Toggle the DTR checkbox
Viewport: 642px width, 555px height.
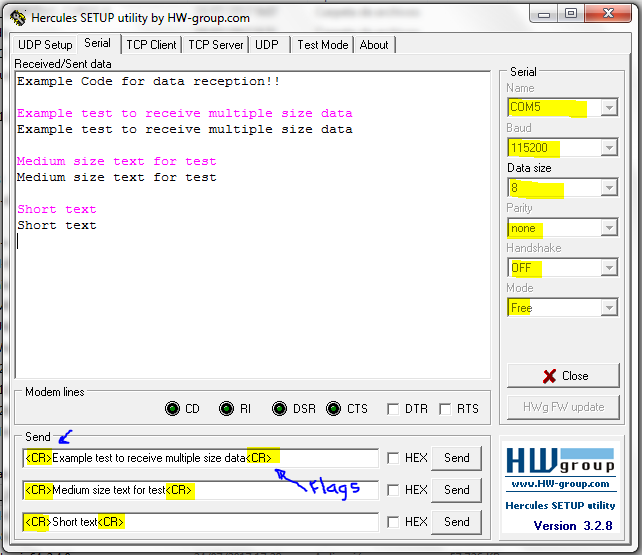click(x=393, y=409)
